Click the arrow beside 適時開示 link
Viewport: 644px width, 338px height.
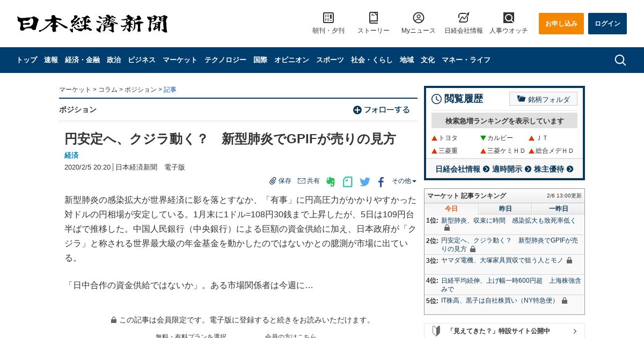[528, 169]
